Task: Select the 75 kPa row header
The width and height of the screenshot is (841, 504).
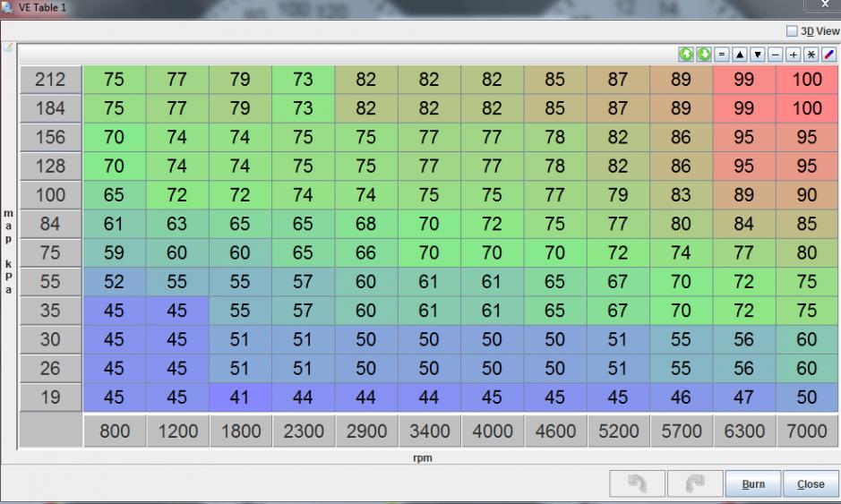Action: 50,252
